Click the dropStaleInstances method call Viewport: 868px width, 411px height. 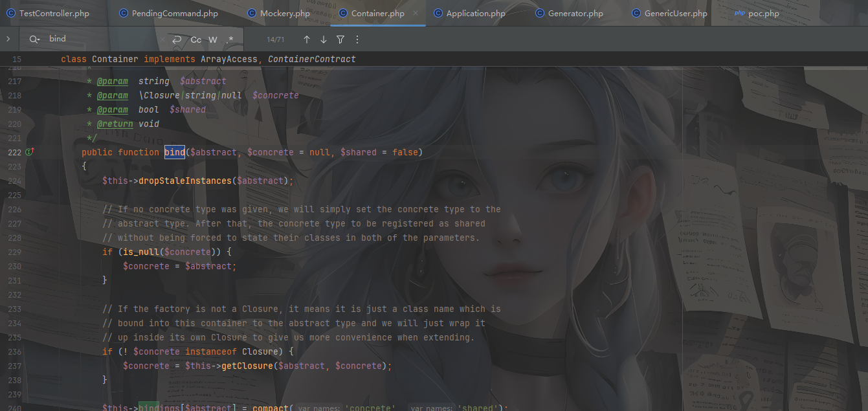pos(184,181)
